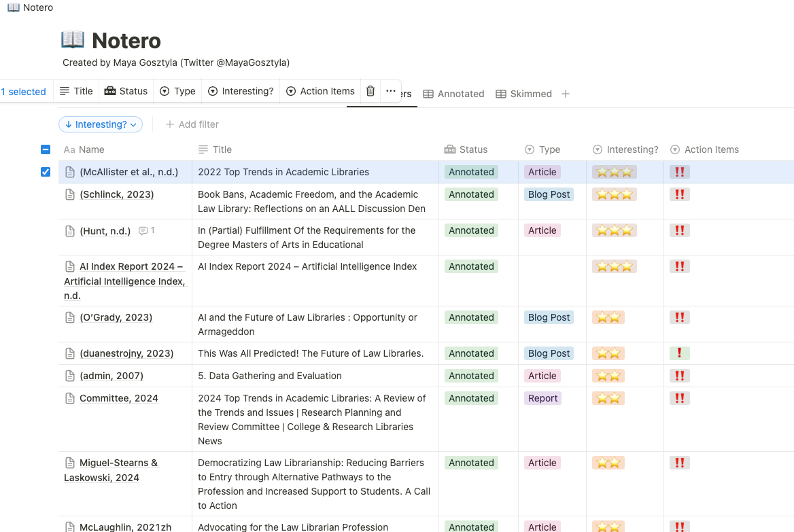
Task: Open the Miguel-Stearns & Laskowski, 2024 page
Action: pyautogui.click(x=111, y=470)
